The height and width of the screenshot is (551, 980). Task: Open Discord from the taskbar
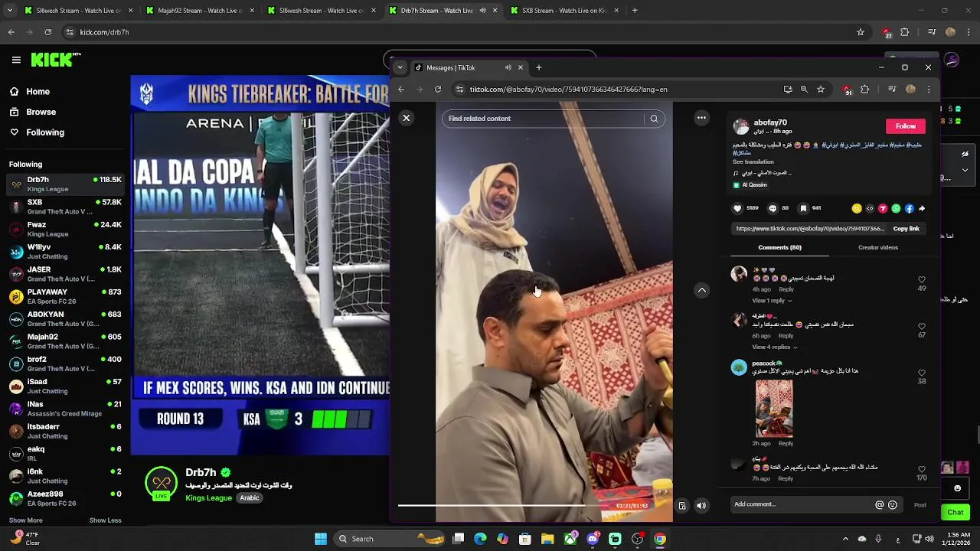(x=593, y=539)
